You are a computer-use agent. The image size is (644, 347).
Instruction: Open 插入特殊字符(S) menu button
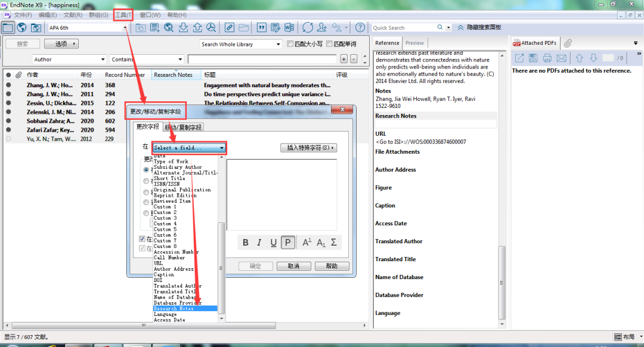tap(308, 147)
